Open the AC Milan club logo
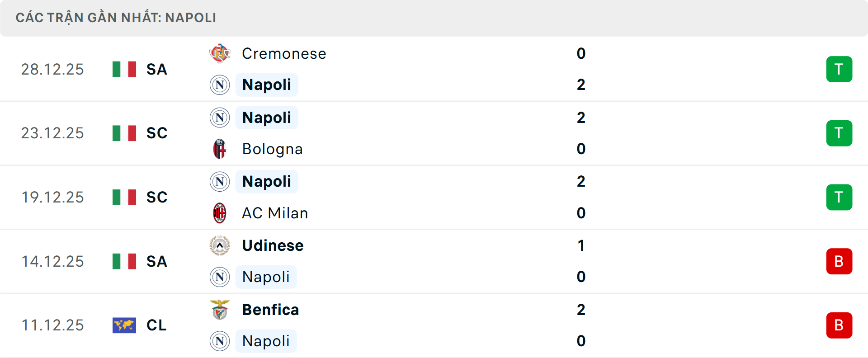The image size is (868, 358). pyautogui.click(x=220, y=213)
